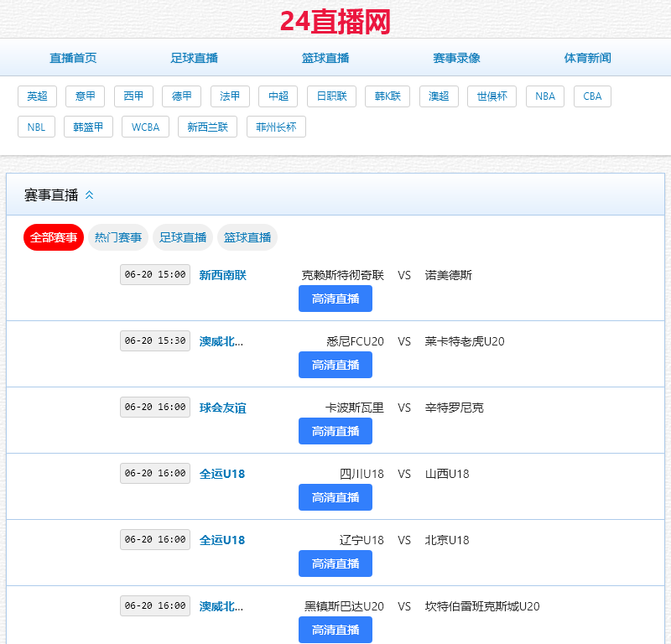
Task: Select the 韩篮甲 league tag
Action: click(x=88, y=127)
